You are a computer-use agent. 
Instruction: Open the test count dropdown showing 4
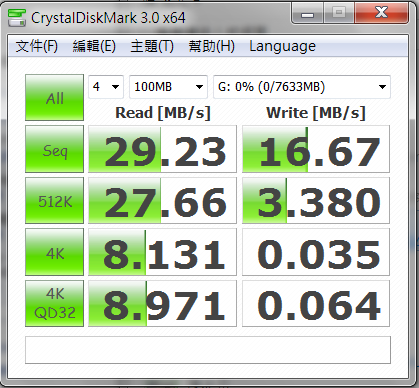[106, 87]
